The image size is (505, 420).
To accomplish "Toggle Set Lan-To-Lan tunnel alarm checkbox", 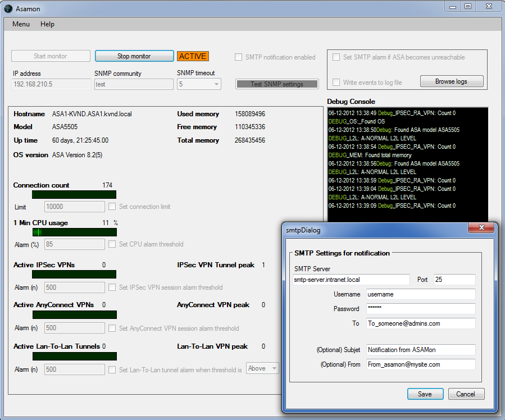I will 112,370.
